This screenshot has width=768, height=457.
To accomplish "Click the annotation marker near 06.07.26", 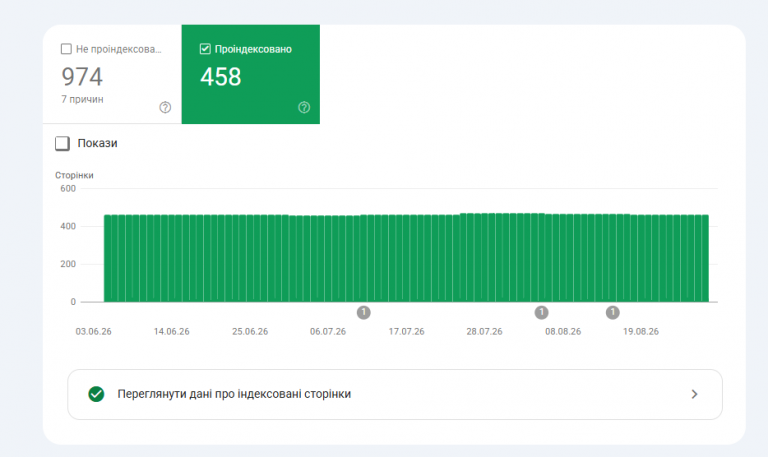I will pyautogui.click(x=363, y=313).
